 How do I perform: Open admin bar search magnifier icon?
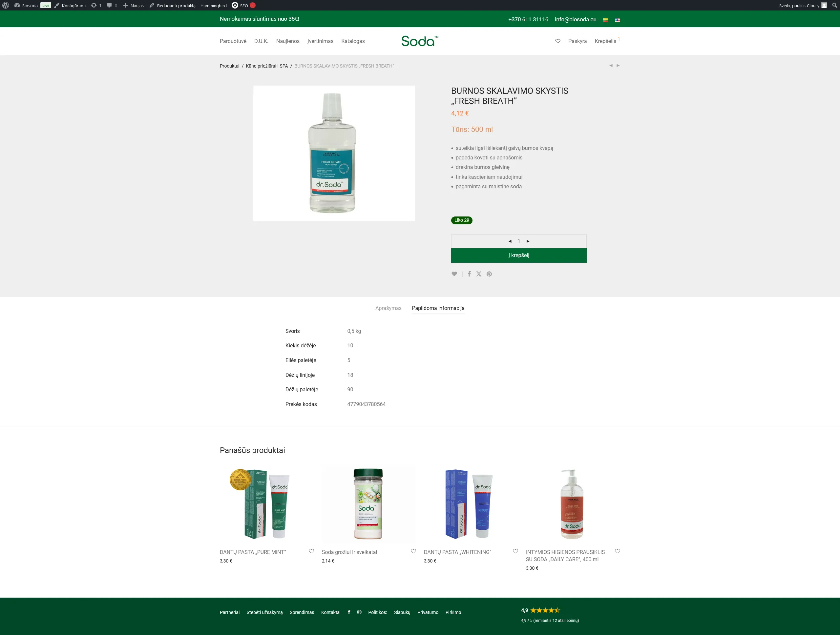(x=834, y=5)
